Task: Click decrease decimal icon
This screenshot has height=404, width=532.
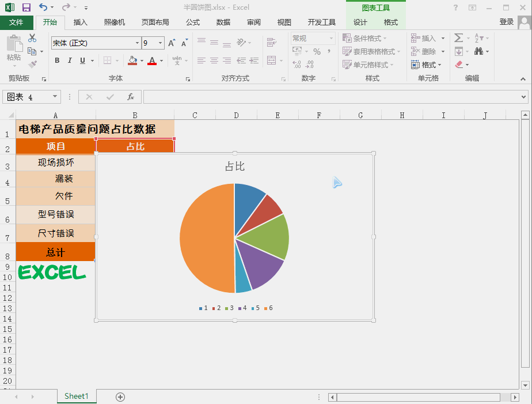Action: (309, 64)
